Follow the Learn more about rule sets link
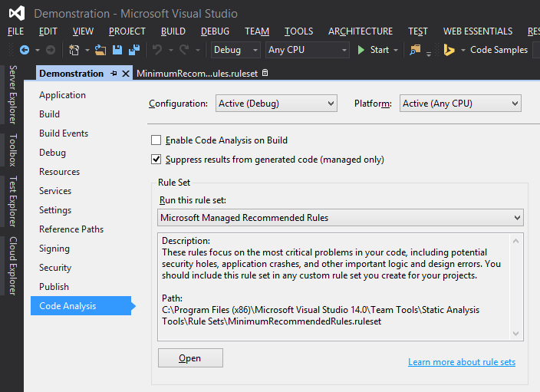The image size is (540, 392). (x=462, y=362)
